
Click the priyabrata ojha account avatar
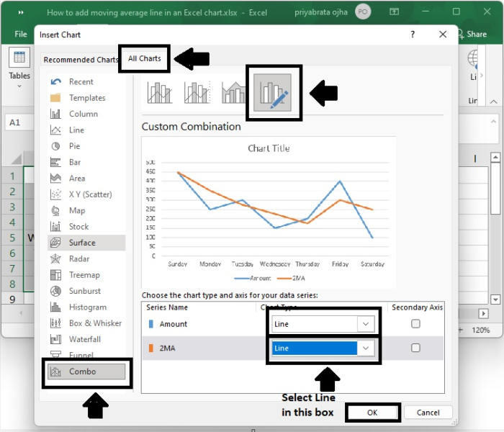(363, 12)
